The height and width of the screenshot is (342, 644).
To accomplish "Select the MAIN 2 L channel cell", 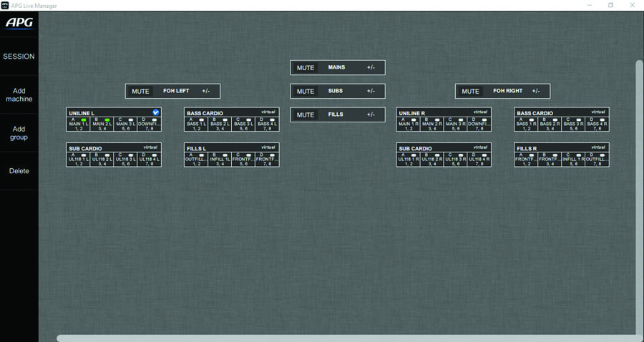I will (x=102, y=124).
